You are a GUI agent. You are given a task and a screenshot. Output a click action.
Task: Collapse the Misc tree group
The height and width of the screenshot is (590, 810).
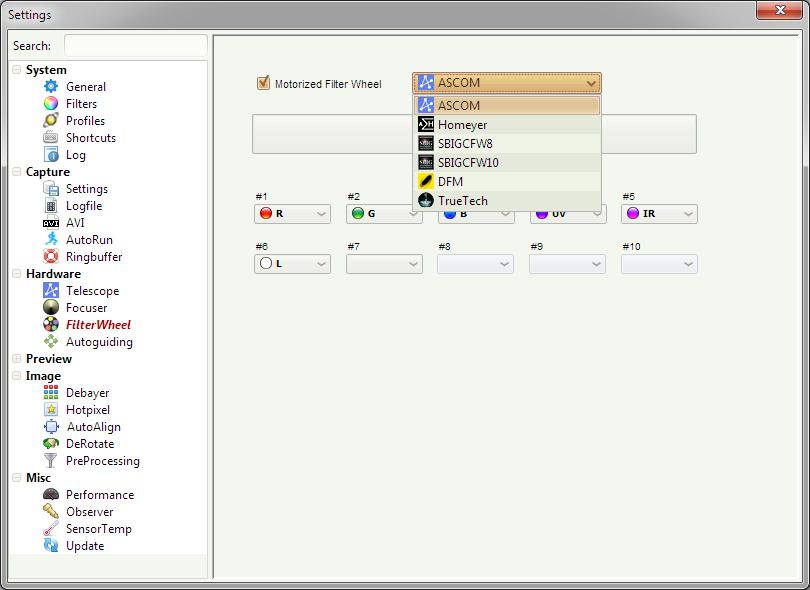[17, 477]
